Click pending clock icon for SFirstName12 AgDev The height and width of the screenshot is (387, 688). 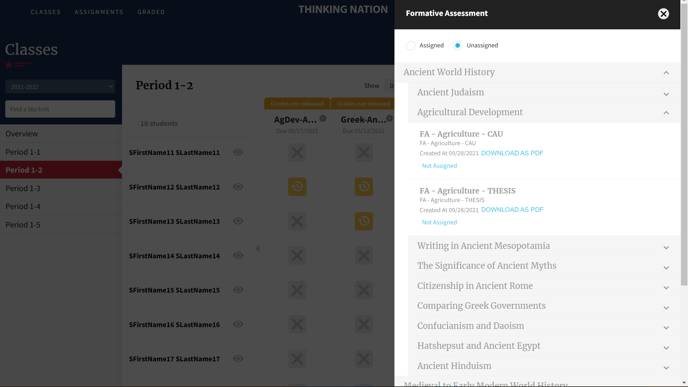coord(297,186)
